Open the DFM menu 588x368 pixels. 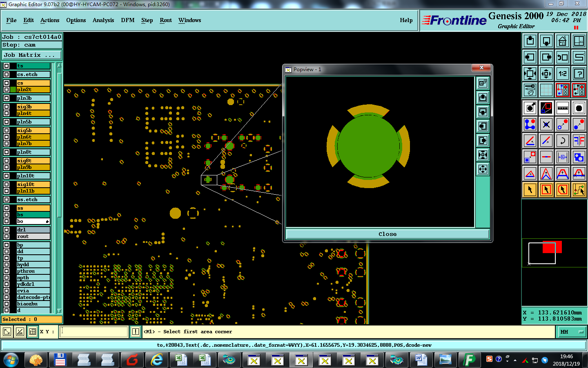point(128,20)
